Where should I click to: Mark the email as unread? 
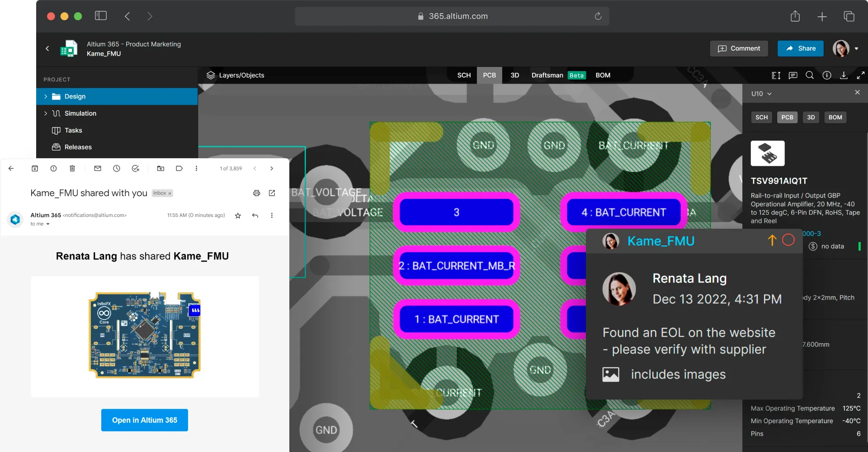97,168
